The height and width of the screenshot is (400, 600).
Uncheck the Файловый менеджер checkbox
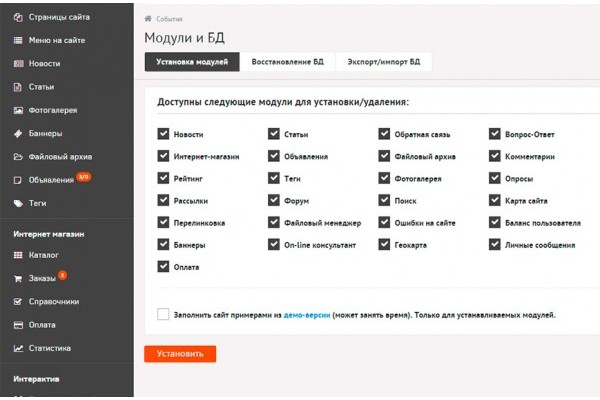coord(274,222)
